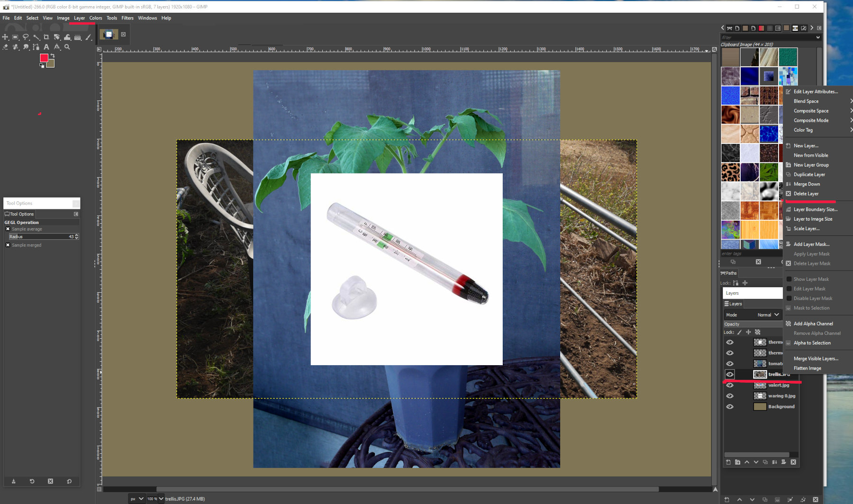Toggle lock pixels for layer

(739, 332)
